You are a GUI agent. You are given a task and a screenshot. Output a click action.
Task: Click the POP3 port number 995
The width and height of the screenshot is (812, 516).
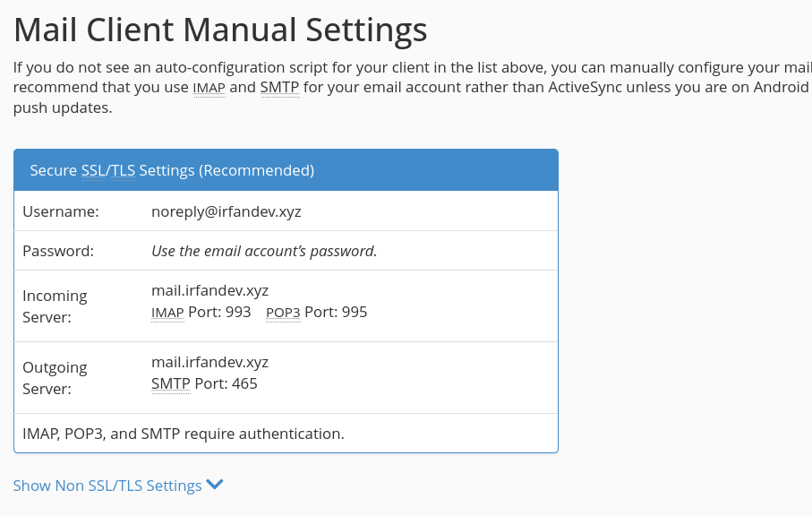(354, 313)
